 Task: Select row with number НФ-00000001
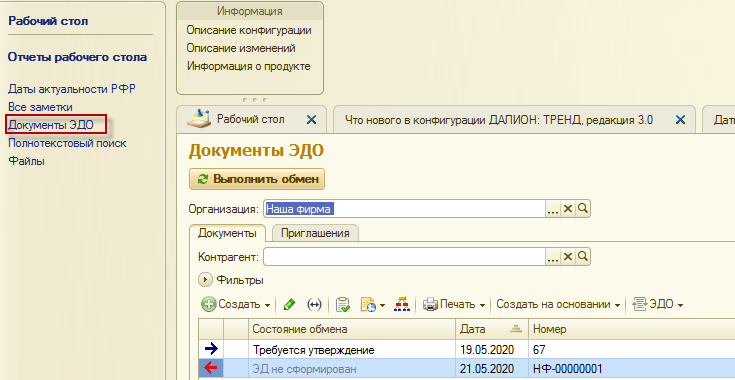[x=466, y=368]
